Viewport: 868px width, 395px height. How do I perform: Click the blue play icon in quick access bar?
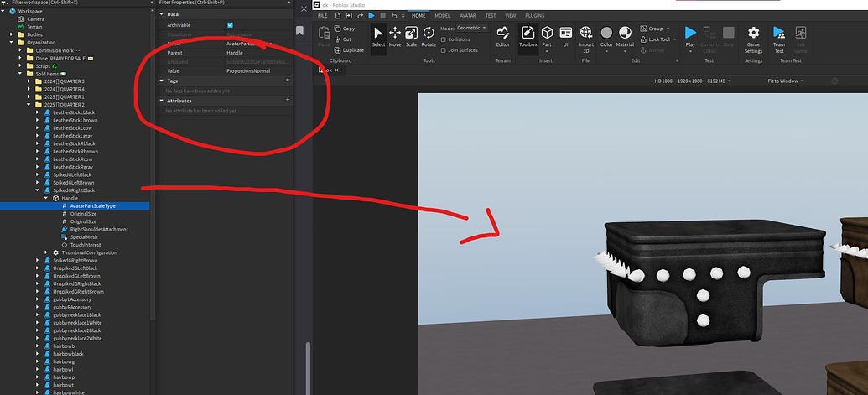372,15
